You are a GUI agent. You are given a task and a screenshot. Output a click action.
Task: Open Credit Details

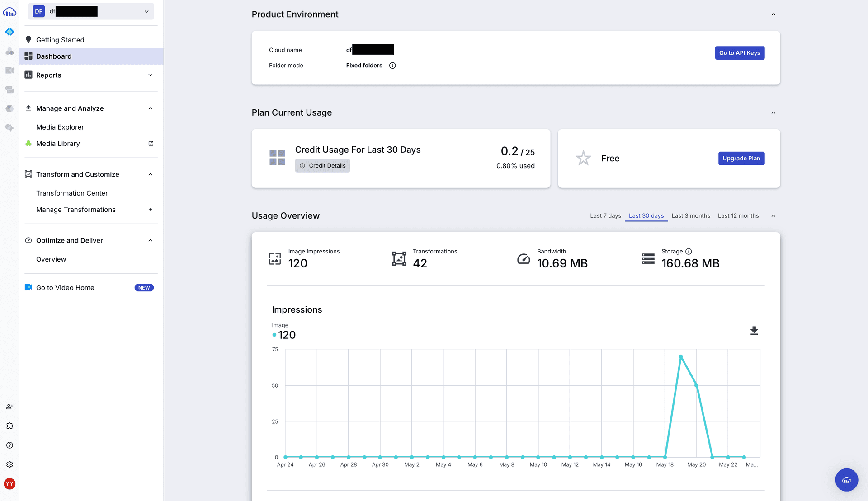click(x=322, y=166)
